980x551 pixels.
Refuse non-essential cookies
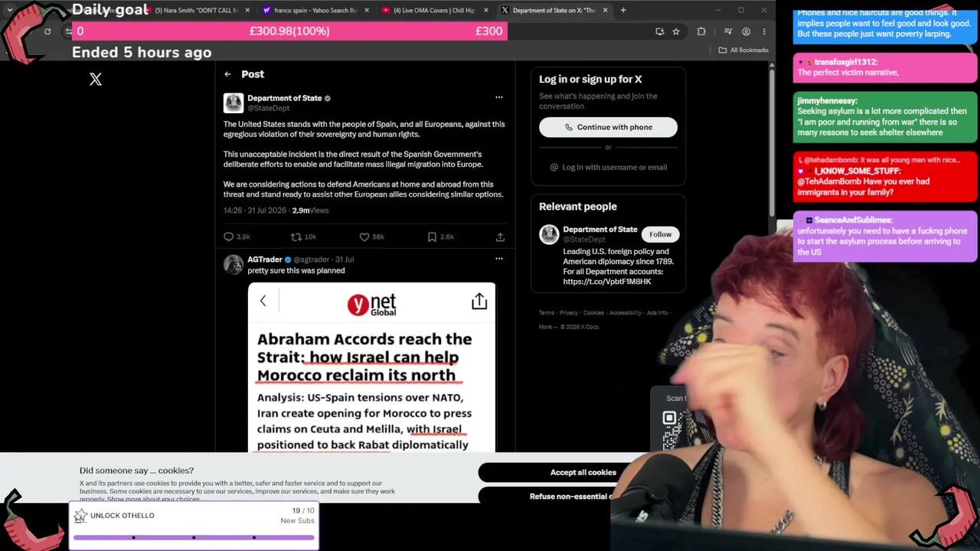click(573, 496)
